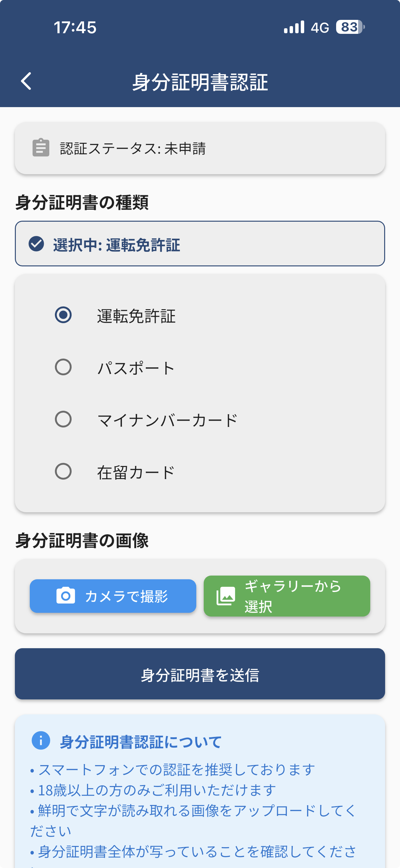
Task: Tap the battery indicator in the status bar
Action: (349, 27)
